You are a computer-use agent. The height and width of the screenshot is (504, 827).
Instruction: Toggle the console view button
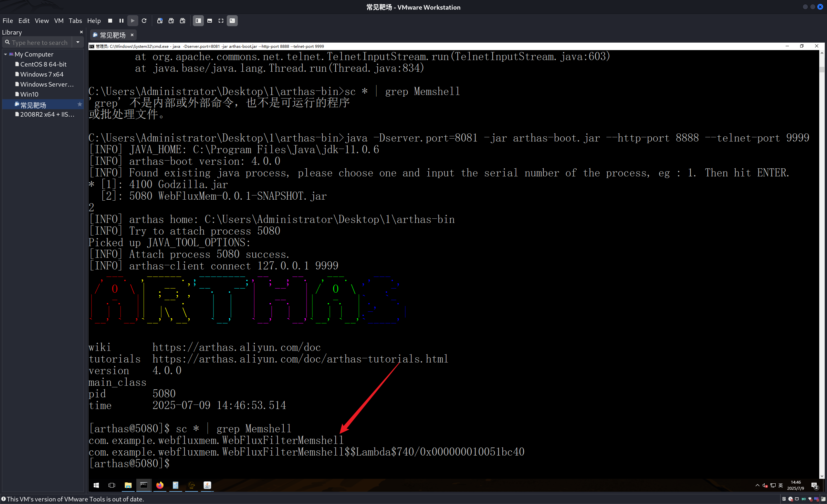click(x=232, y=21)
